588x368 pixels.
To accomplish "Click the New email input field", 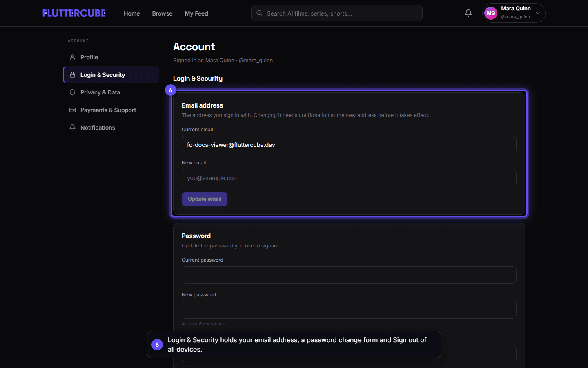I will tap(349, 178).
